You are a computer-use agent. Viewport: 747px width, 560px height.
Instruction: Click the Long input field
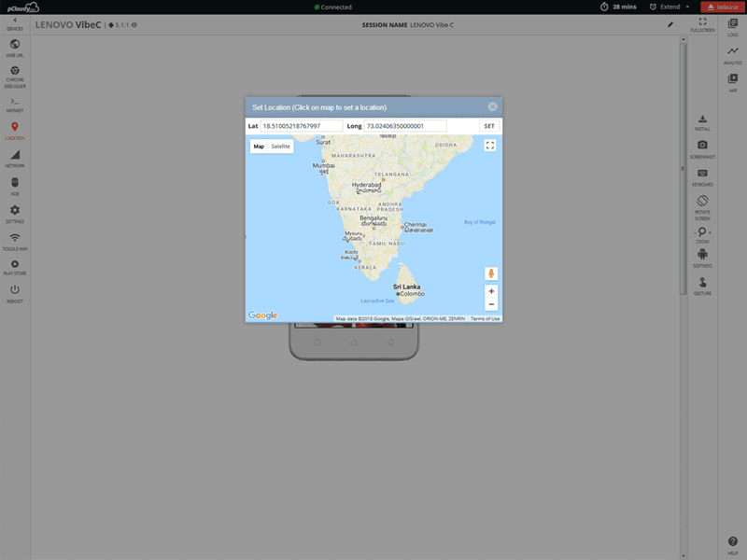click(x=405, y=126)
